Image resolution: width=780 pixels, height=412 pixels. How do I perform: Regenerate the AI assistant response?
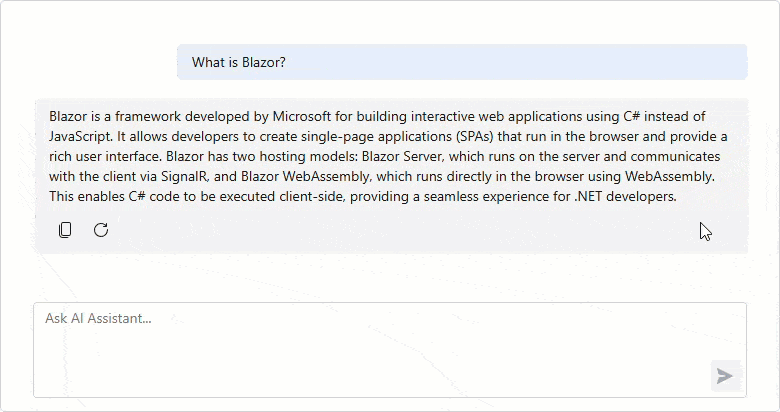[x=101, y=230]
